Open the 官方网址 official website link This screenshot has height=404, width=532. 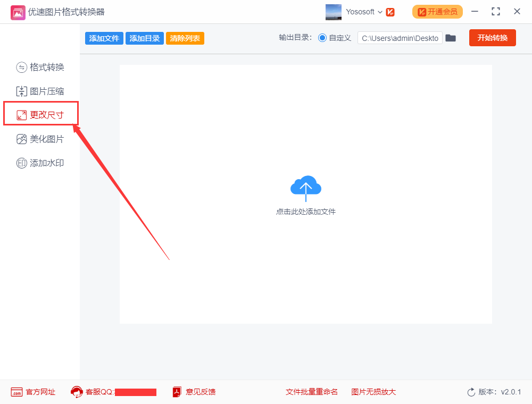[33, 392]
